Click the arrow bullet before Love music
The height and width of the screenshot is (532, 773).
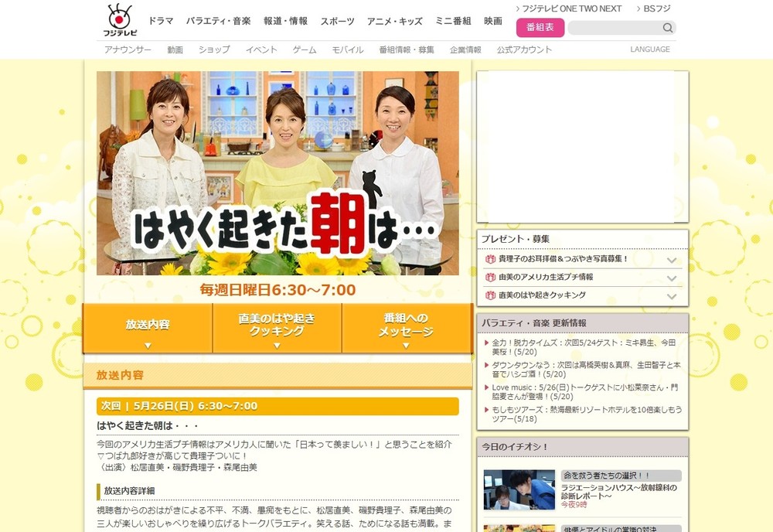pyautogui.click(x=487, y=387)
